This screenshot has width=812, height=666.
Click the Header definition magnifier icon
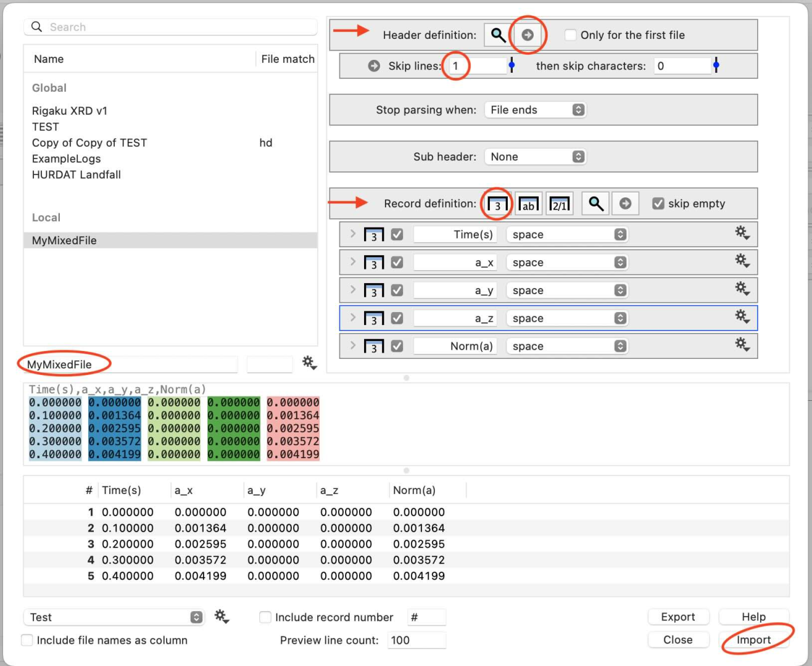point(497,35)
